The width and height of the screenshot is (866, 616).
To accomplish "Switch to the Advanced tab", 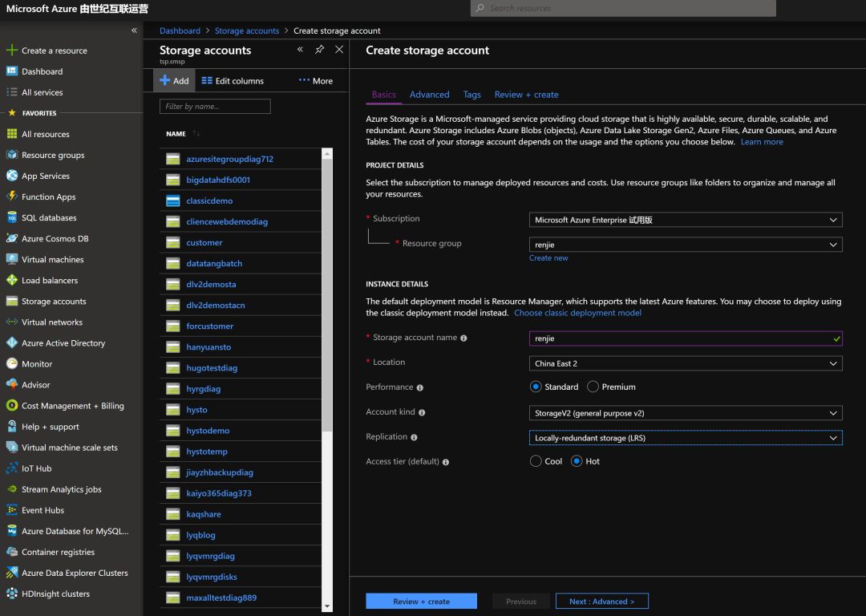I will [429, 95].
